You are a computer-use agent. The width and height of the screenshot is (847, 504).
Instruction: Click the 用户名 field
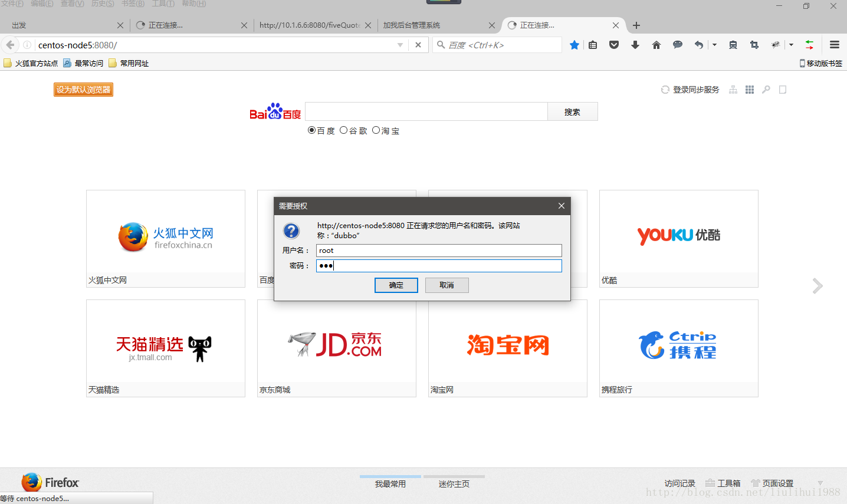click(x=439, y=251)
